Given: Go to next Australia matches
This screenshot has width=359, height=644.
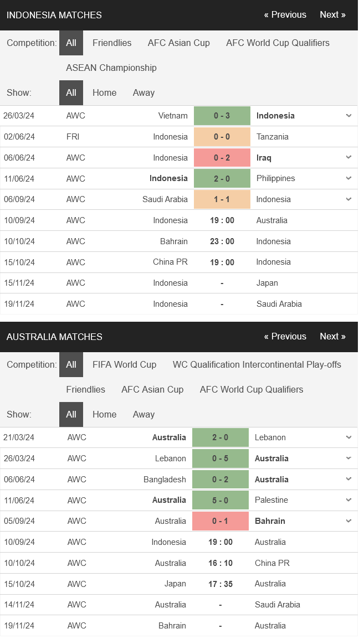Looking at the screenshot, I should (x=332, y=337).
